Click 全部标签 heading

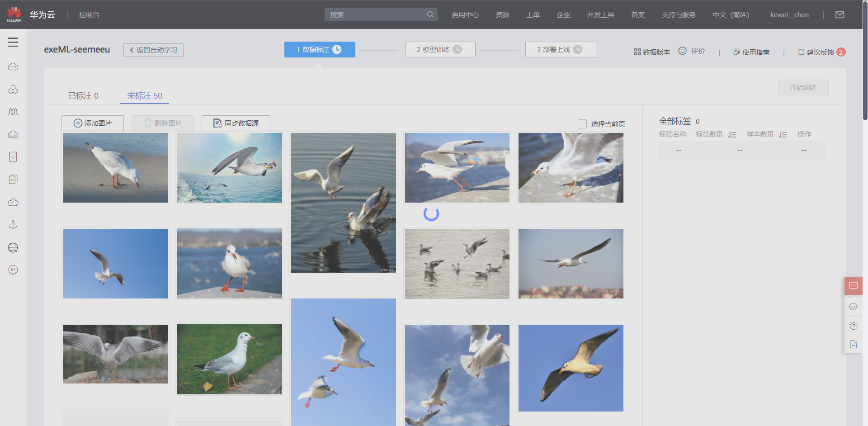(x=675, y=121)
